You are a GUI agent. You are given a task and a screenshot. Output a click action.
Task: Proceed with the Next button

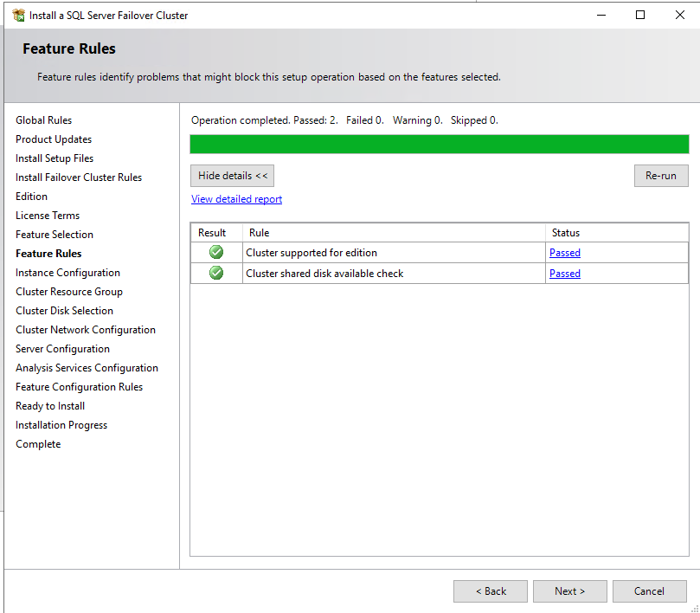[x=570, y=591]
